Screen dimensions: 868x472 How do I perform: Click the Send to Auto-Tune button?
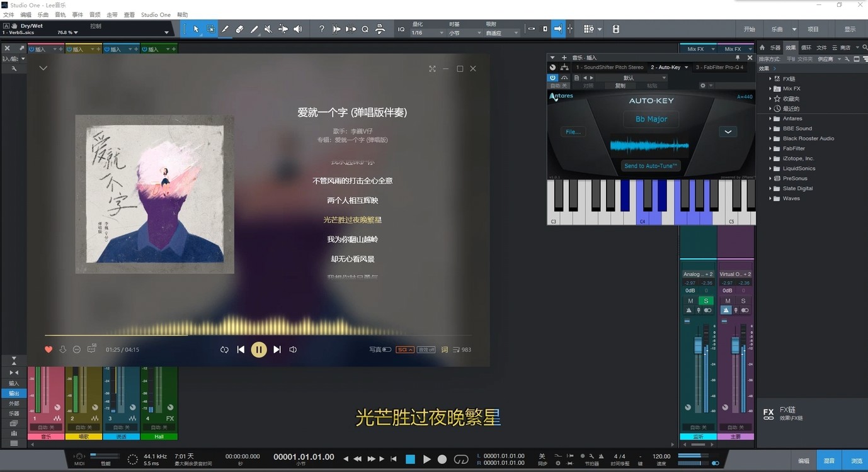coord(651,166)
